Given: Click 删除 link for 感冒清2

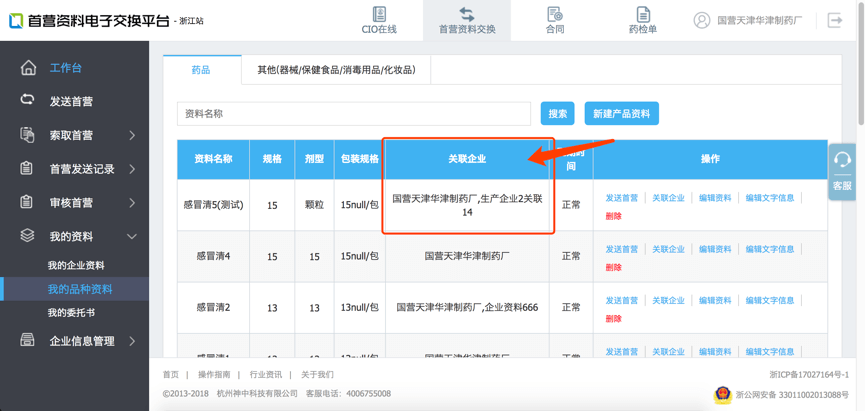Looking at the screenshot, I should click(613, 318).
